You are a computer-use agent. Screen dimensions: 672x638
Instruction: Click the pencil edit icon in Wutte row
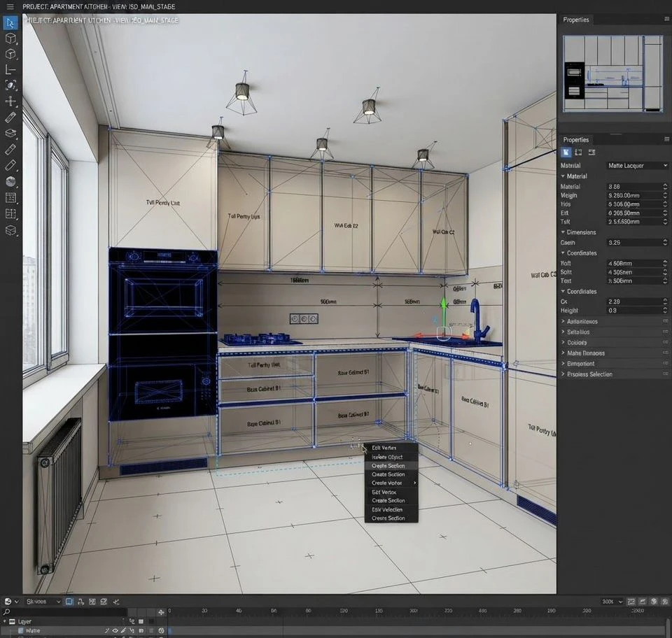tap(123, 631)
